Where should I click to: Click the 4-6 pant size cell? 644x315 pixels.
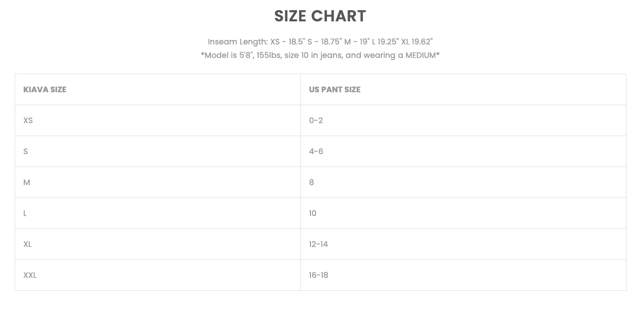coord(316,151)
